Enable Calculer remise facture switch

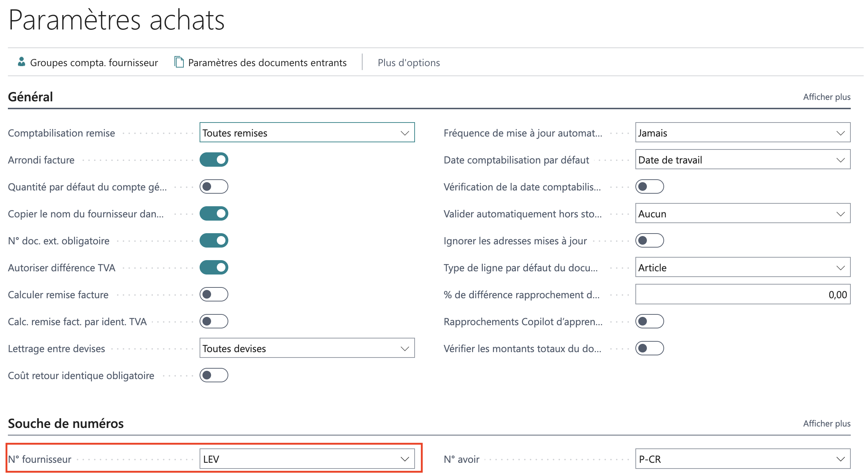pos(214,294)
